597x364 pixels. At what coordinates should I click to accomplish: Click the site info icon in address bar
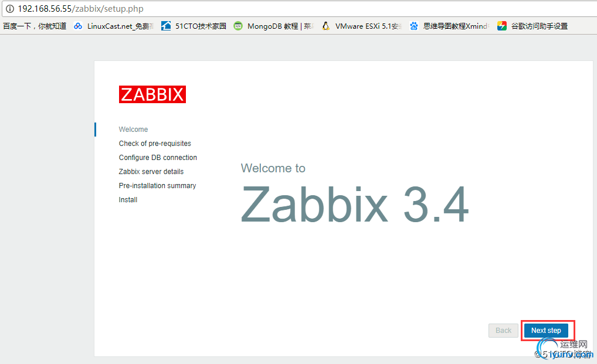tap(10, 9)
